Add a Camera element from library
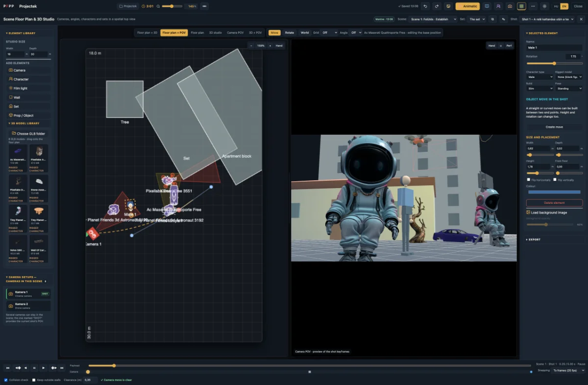Screen dimensions: 588x385 (x=28, y=70)
